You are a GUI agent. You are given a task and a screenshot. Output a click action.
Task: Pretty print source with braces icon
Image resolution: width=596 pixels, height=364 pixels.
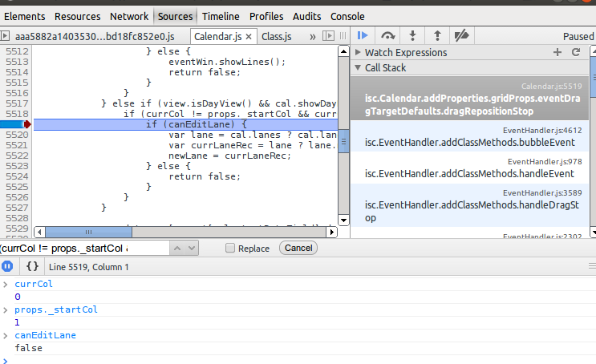tap(32, 266)
